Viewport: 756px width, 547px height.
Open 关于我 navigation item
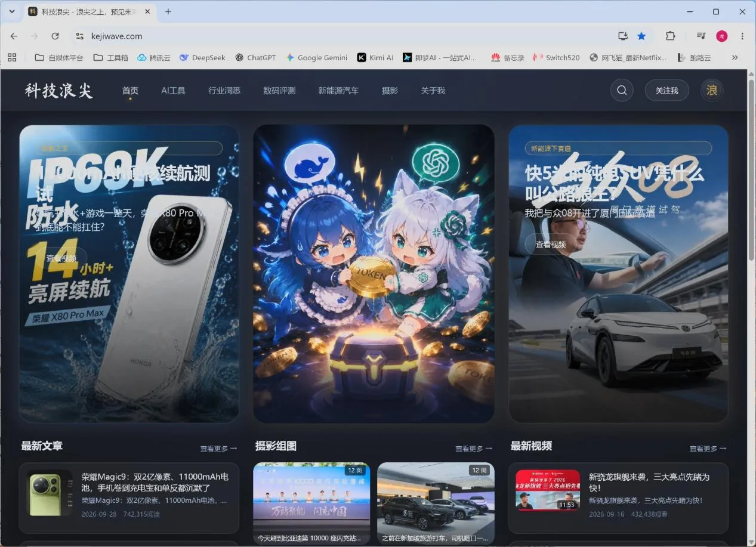[433, 91]
